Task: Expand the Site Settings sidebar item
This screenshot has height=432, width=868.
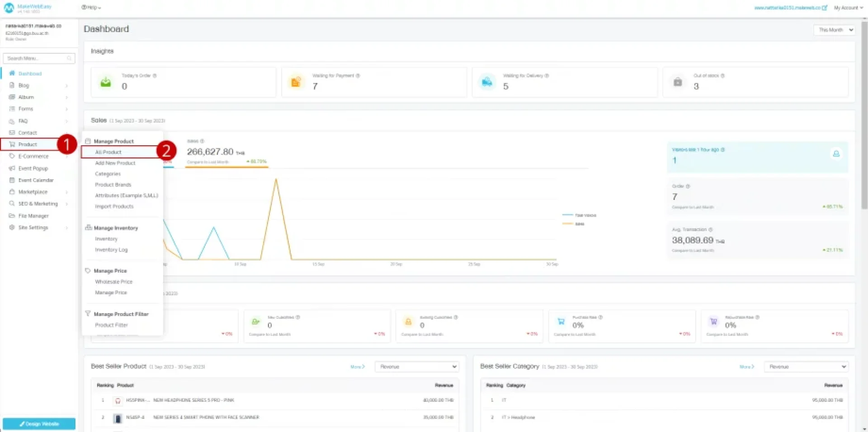Action: (33, 228)
